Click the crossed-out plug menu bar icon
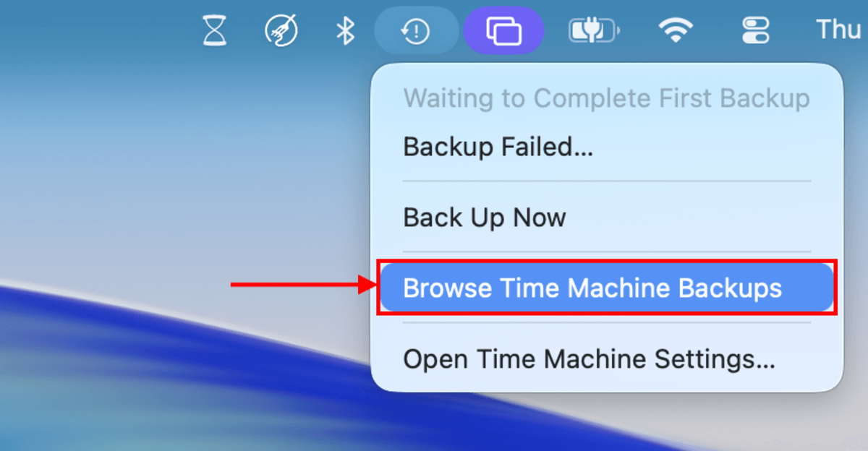The width and height of the screenshot is (868, 451). point(281,30)
